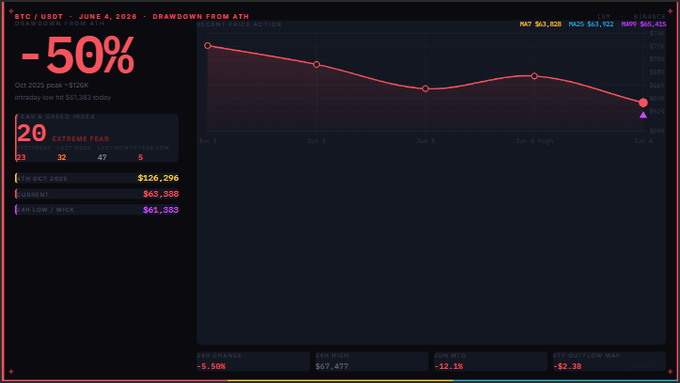Click the 24H CHANGE -5.50% card
This screenshot has height=383, width=680.
point(253,361)
